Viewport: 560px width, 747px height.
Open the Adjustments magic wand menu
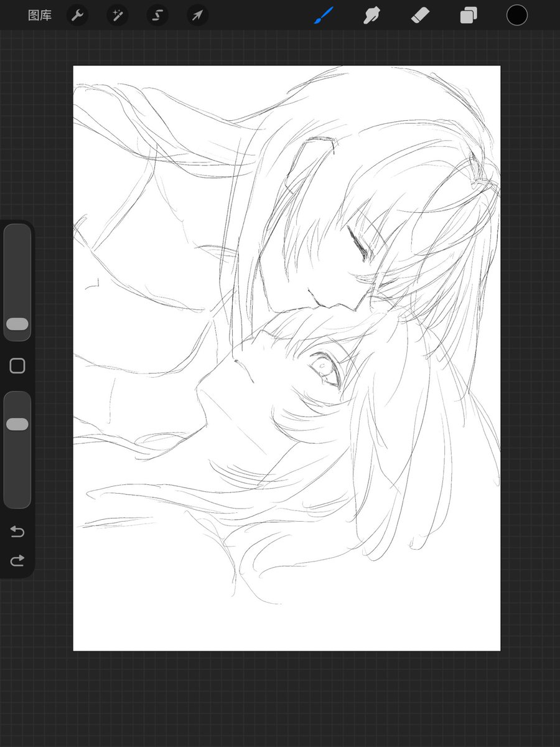117,16
